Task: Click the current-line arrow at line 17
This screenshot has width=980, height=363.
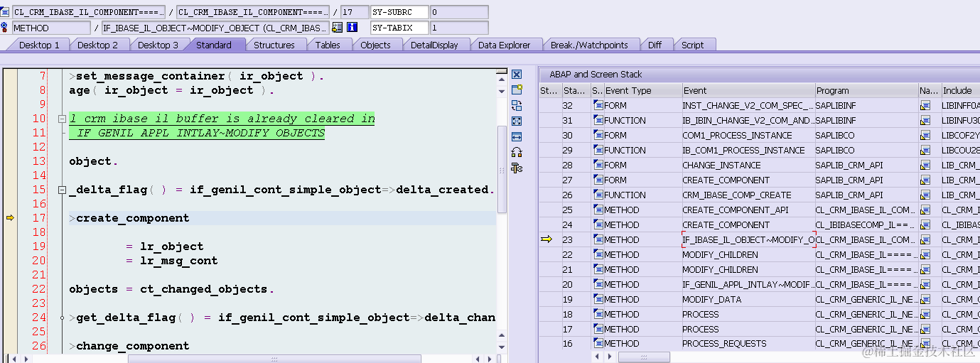Action: [9, 218]
